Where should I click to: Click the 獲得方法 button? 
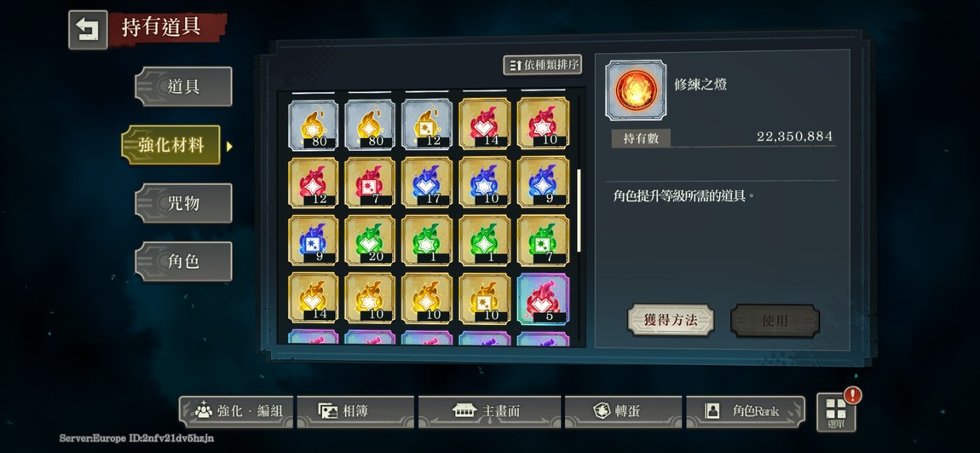click(671, 321)
